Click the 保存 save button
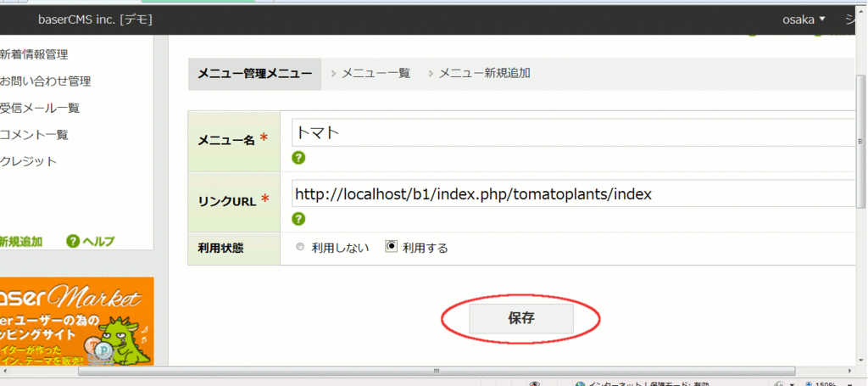The image size is (868, 386). [521, 318]
